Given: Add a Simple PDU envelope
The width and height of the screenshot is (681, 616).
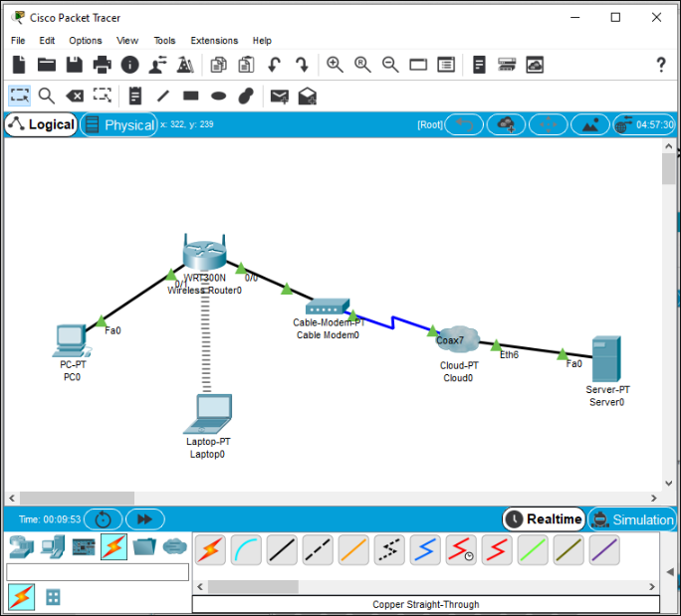Looking at the screenshot, I should pos(279,96).
